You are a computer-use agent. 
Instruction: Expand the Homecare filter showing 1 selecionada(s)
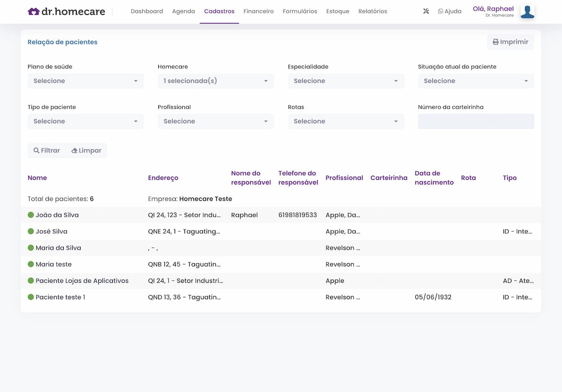[x=215, y=81]
